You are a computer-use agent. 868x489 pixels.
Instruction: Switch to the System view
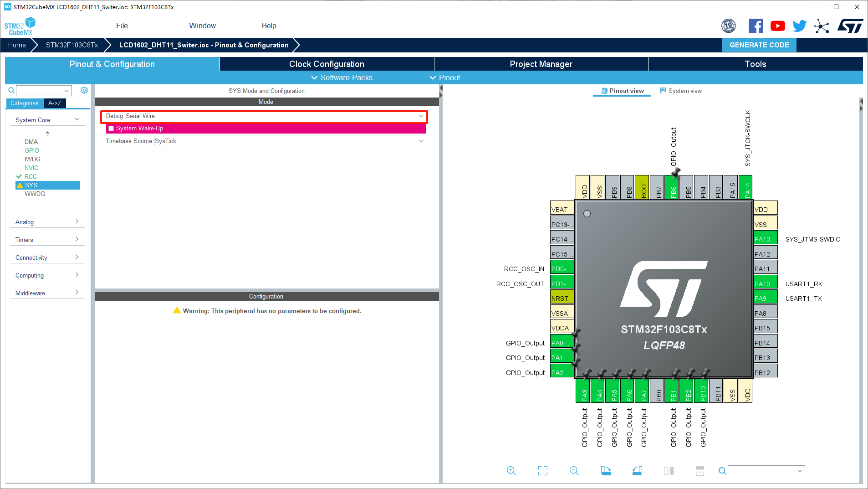(x=681, y=91)
